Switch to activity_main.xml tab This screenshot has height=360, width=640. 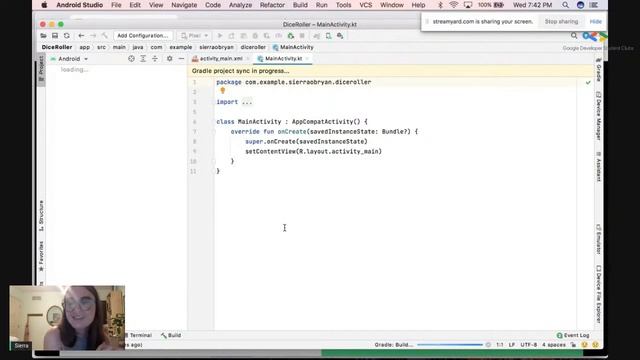coord(221,59)
